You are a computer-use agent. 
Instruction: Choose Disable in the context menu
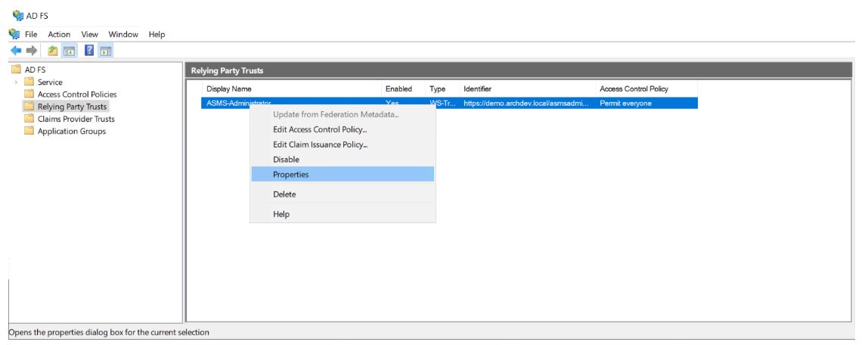click(x=286, y=160)
